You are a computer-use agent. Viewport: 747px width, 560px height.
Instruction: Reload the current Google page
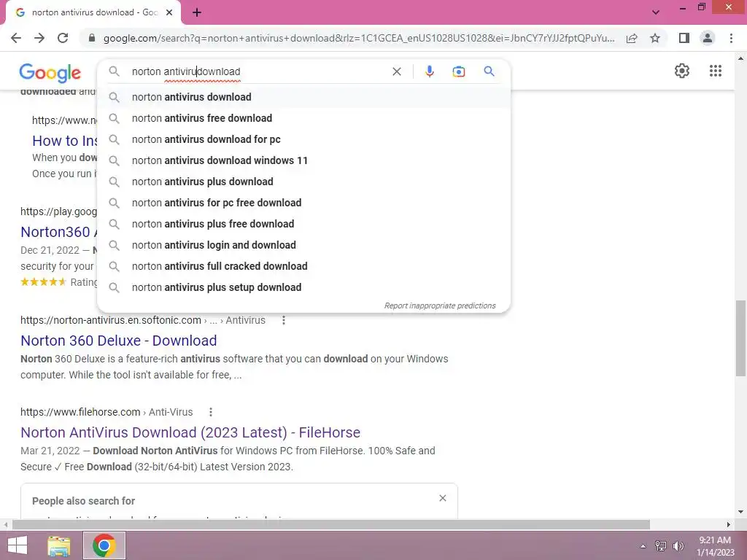coord(63,38)
